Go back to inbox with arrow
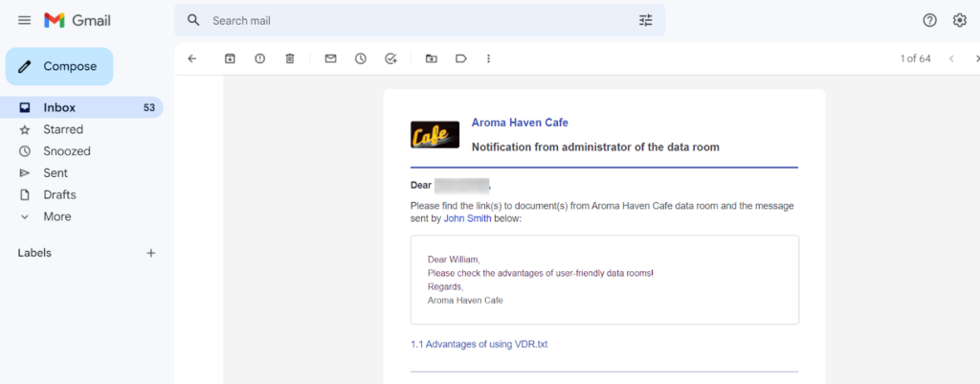This screenshot has width=980, height=384. [x=191, y=58]
